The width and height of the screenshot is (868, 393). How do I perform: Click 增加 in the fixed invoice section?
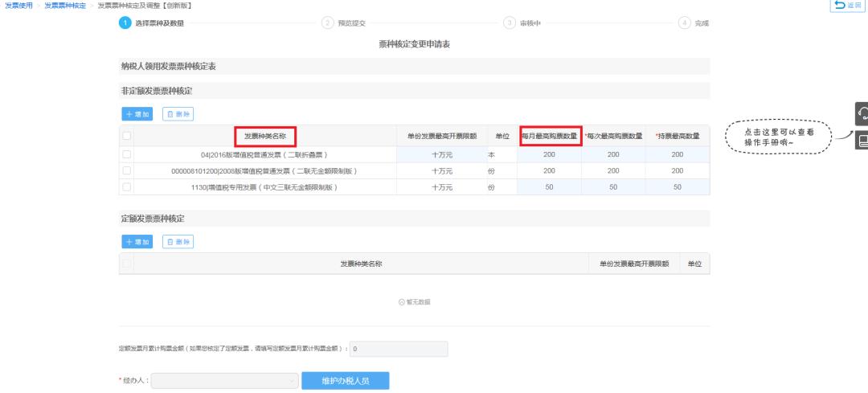[x=136, y=242]
